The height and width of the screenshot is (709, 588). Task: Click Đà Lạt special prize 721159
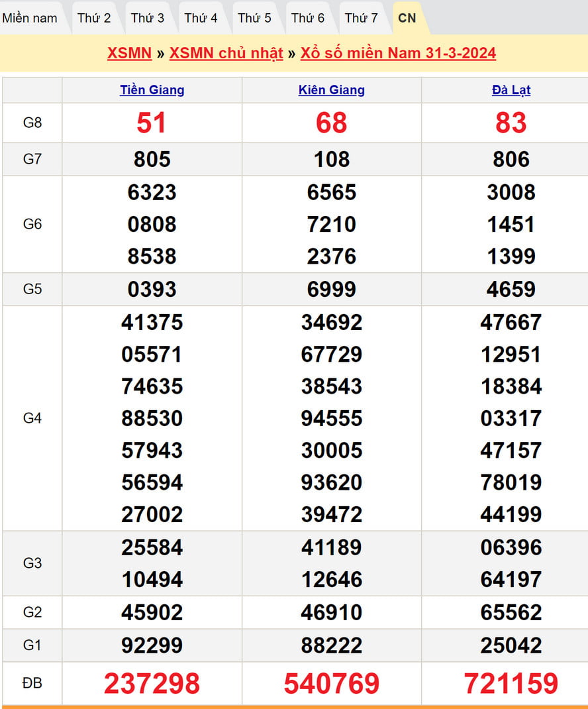tap(511, 683)
